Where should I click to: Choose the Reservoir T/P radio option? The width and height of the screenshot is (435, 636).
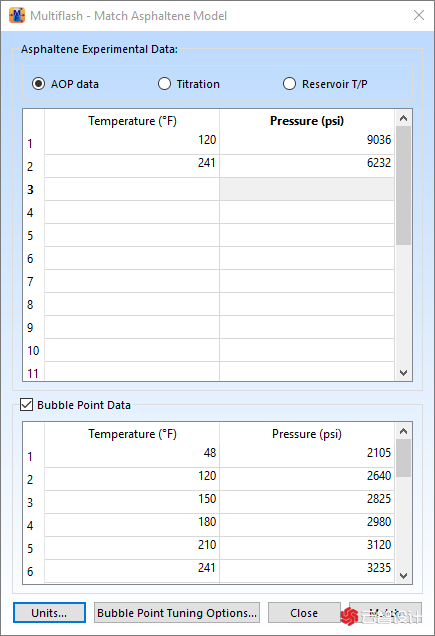(289, 84)
